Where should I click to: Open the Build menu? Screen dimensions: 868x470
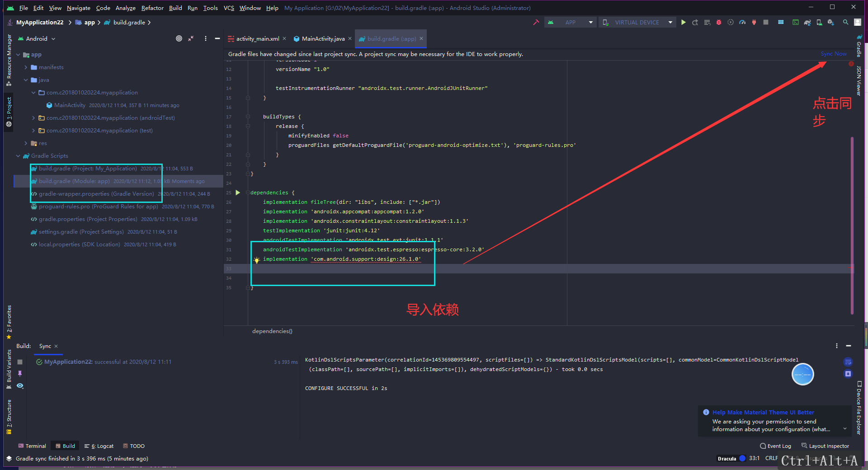(175, 8)
